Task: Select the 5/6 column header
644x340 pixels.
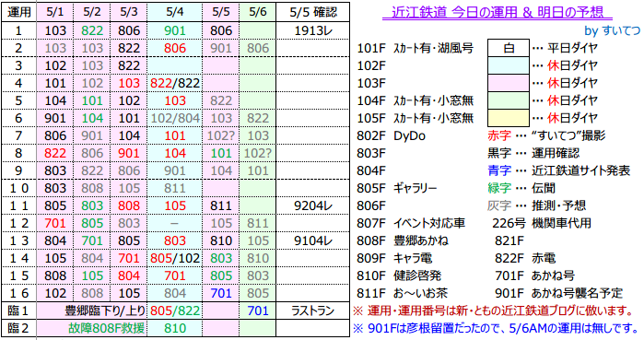Action: point(258,12)
